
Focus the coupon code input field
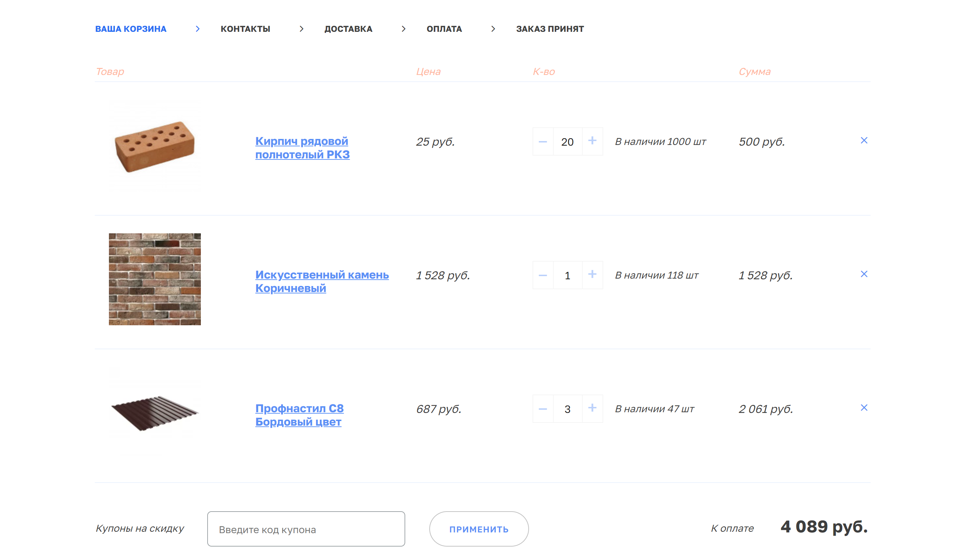[x=306, y=529]
